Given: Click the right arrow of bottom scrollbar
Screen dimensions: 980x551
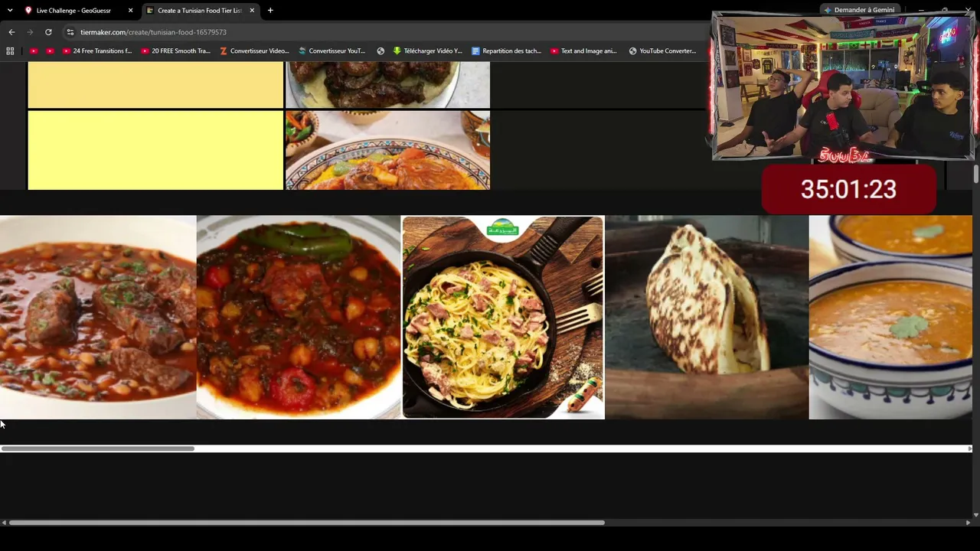Looking at the screenshot, I should pos(968,523).
